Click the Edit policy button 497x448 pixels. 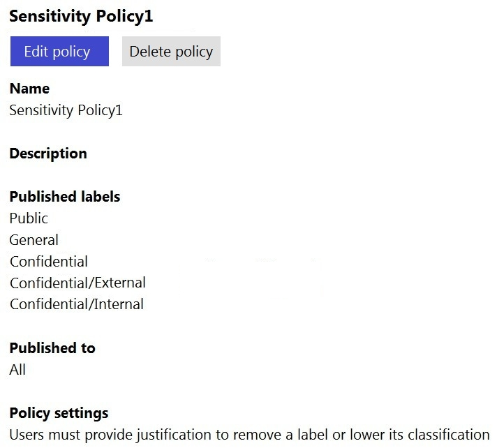coord(59,52)
